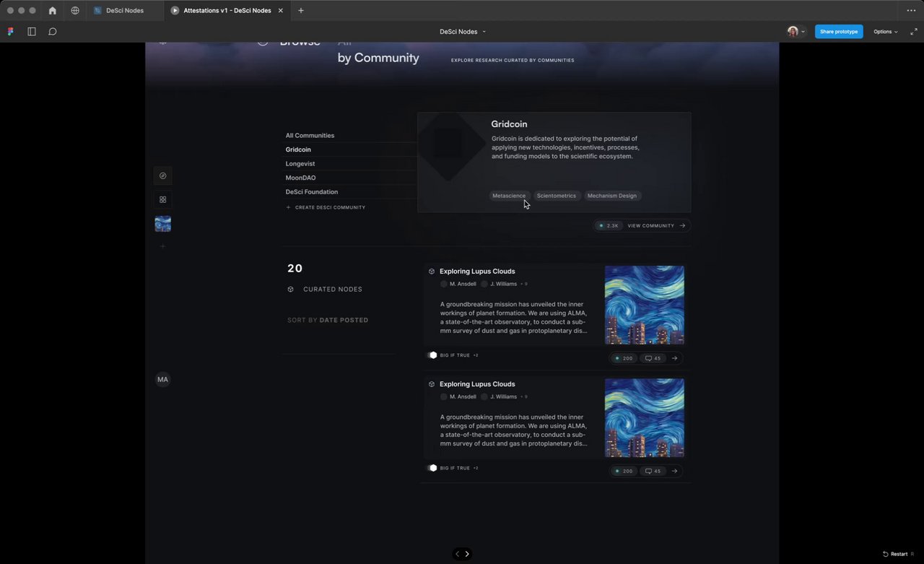The height and width of the screenshot is (564, 924).
Task: Open the three-dot overflow menu
Action: [911, 11]
